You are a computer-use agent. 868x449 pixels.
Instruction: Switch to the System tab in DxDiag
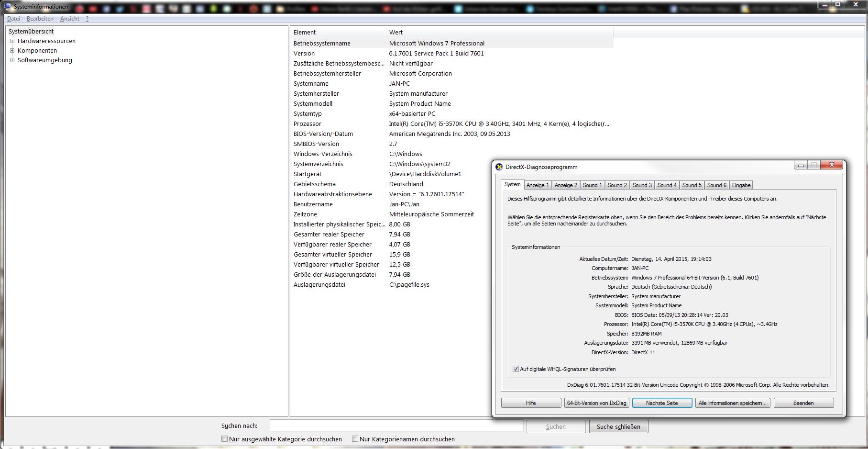512,184
